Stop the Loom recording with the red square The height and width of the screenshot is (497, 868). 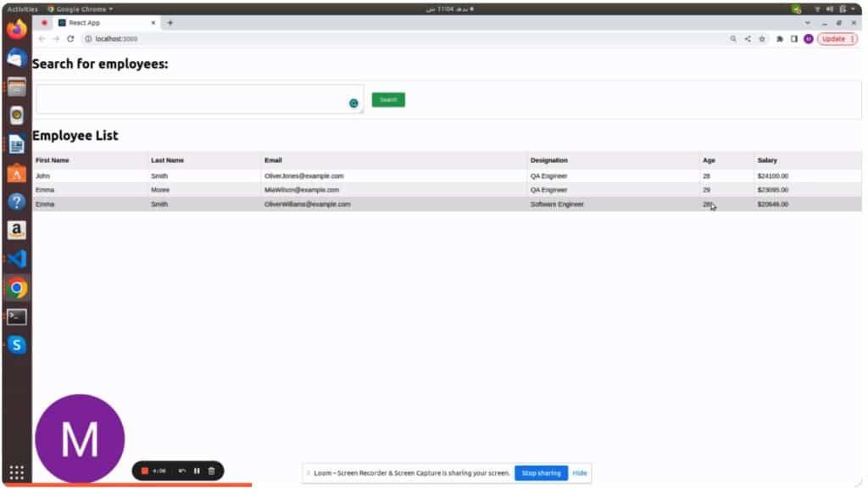coord(144,471)
